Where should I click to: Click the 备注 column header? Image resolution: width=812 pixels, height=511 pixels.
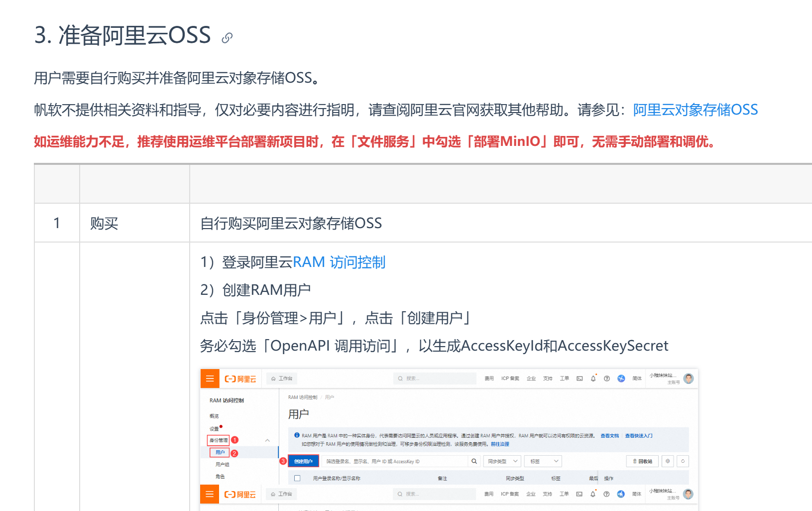tap(442, 479)
